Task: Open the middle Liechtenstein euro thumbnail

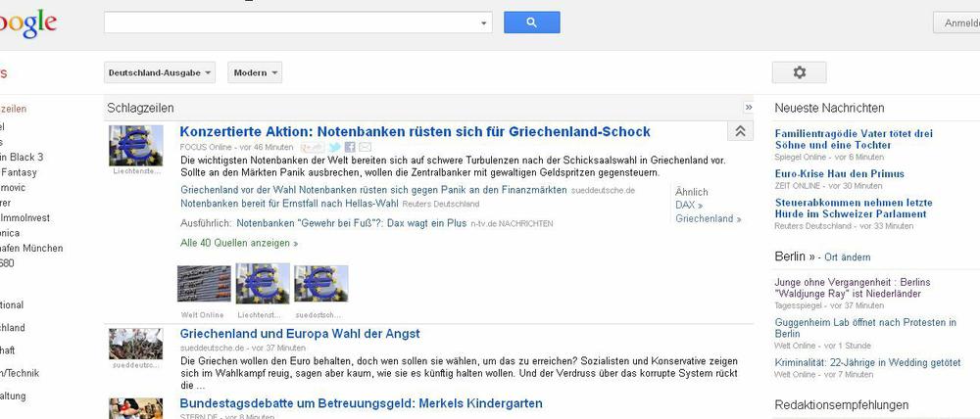Action: 263,284
